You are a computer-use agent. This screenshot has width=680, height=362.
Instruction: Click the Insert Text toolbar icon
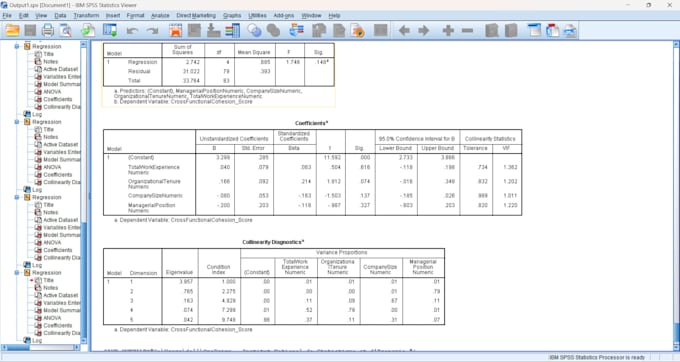click(x=570, y=30)
